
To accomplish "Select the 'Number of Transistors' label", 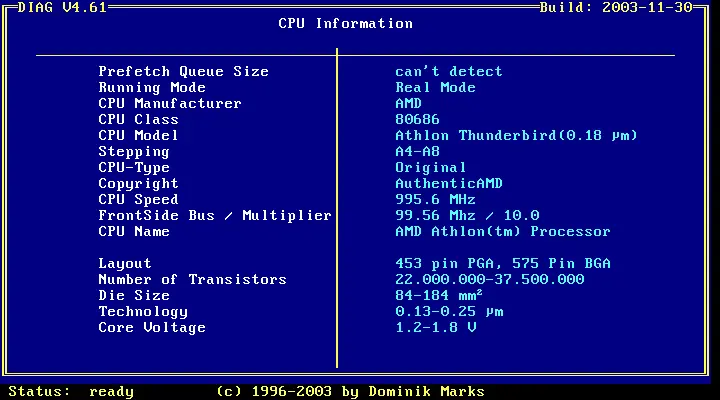I will click(192, 279).
